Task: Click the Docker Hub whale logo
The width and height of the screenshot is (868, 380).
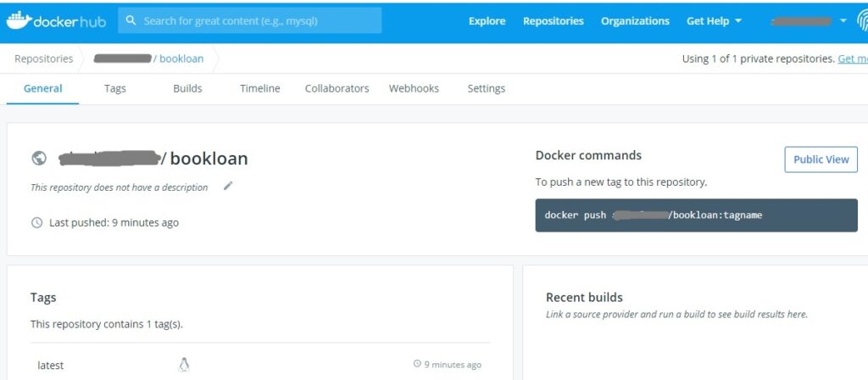Action: (19, 20)
